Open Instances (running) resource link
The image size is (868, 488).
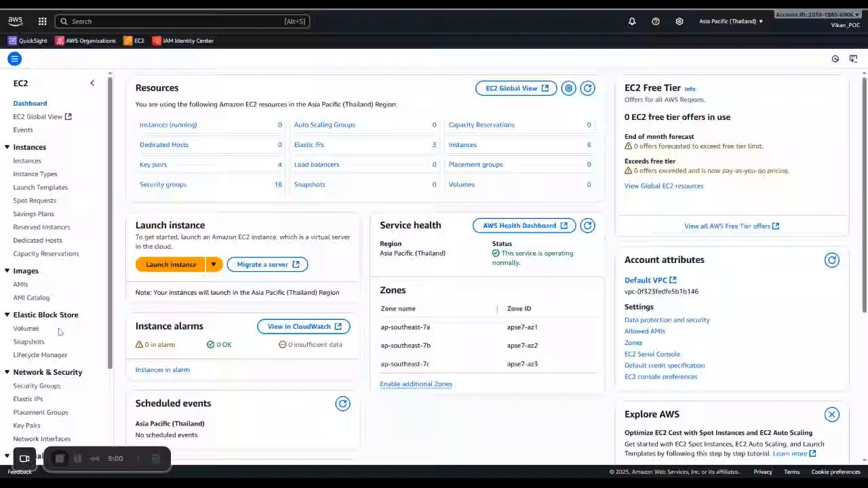[168, 125]
